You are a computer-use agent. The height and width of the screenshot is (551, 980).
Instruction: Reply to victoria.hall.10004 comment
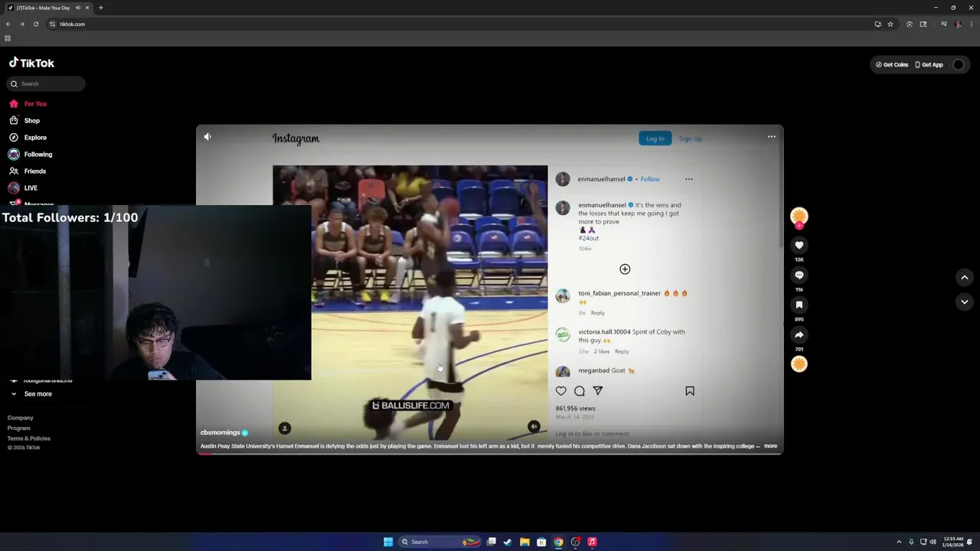(622, 351)
